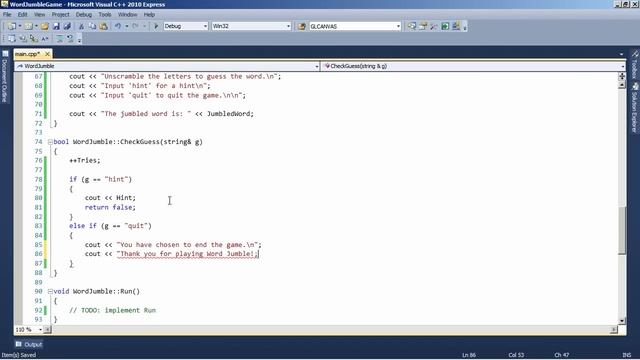640x360 pixels.
Task: Open the Tools menu
Action: click(x=105, y=14)
